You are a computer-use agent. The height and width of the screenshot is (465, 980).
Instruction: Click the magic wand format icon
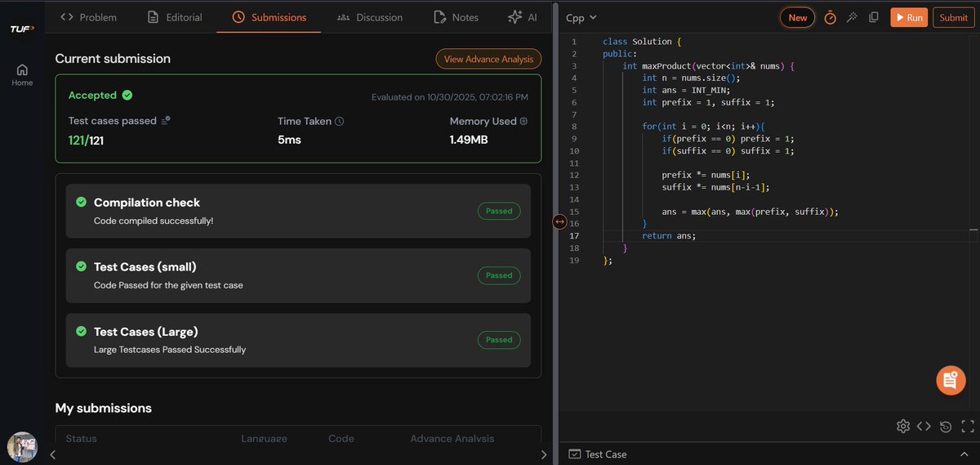(852, 17)
